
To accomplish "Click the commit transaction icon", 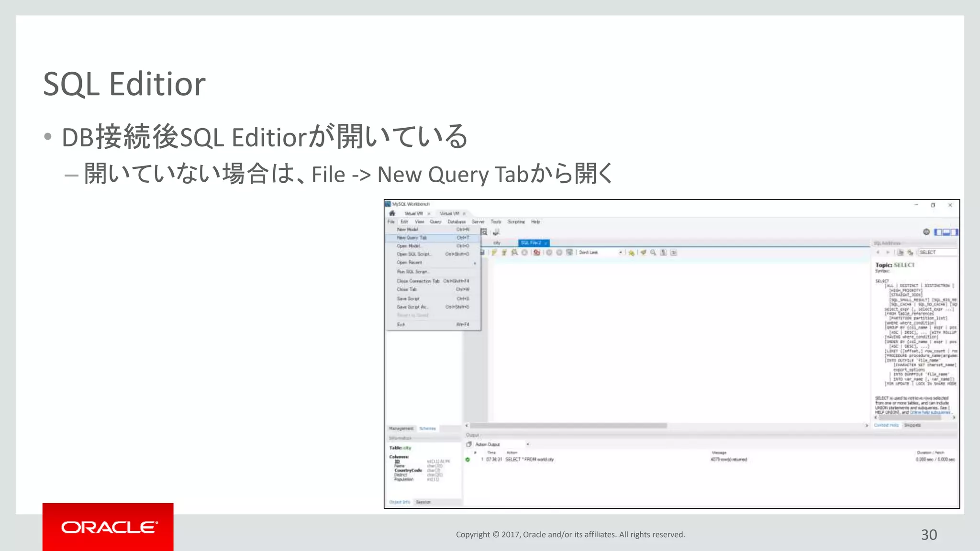I will [x=549, y=253].
